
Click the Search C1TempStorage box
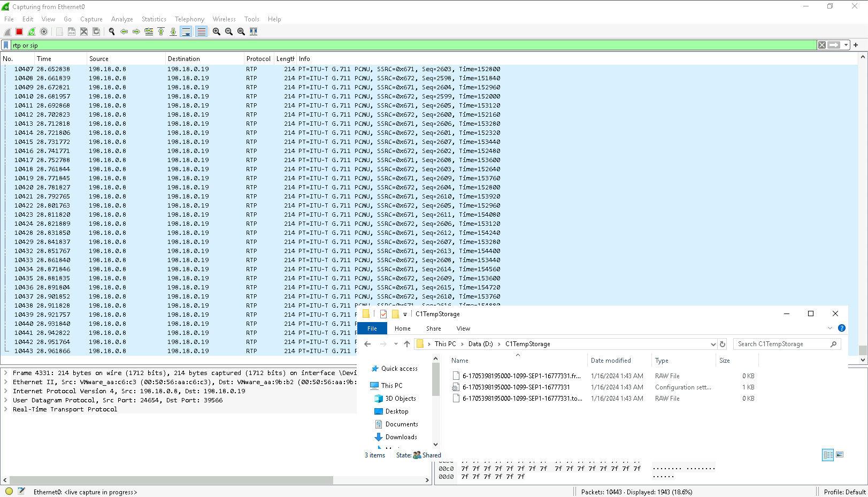(x=781, y=344)
